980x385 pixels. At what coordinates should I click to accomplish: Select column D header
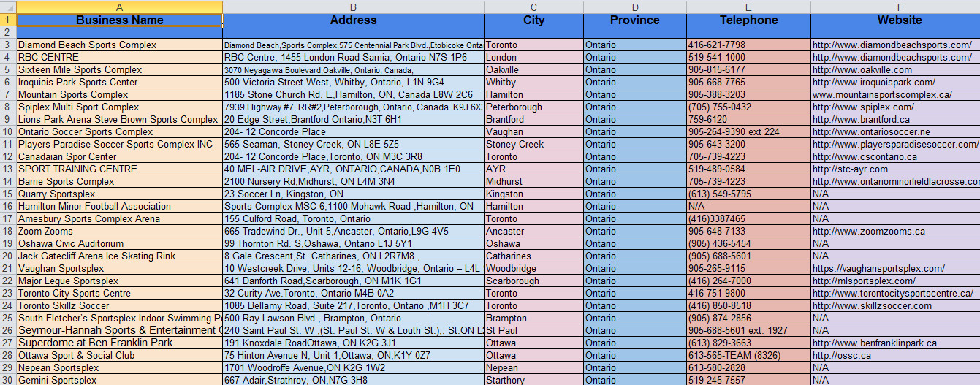tap(635, 6)
